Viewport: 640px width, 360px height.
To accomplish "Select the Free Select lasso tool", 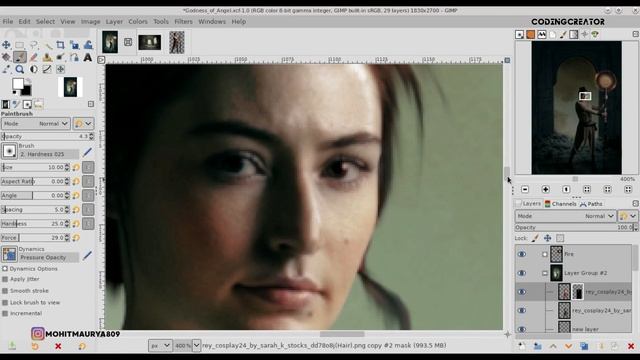I will tap(34, 44).
